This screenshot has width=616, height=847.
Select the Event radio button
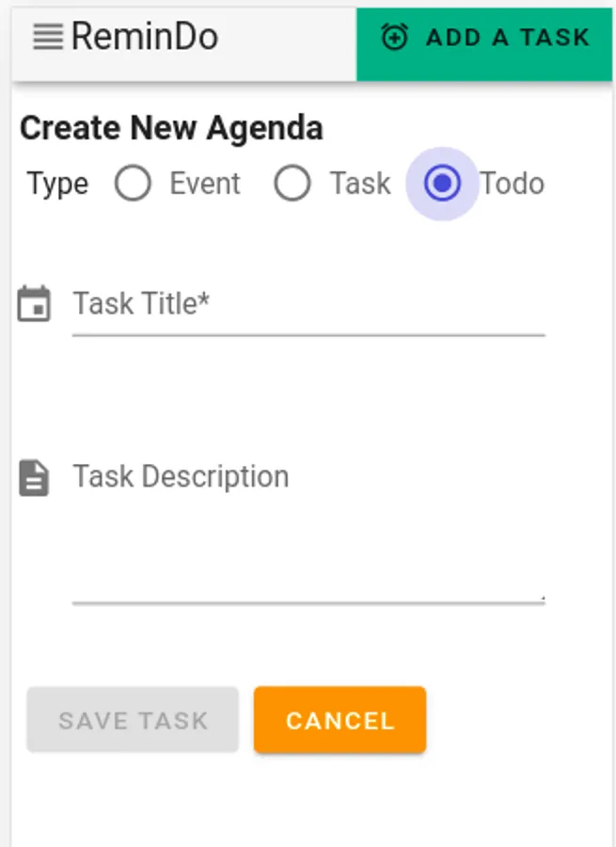[133, 184]
